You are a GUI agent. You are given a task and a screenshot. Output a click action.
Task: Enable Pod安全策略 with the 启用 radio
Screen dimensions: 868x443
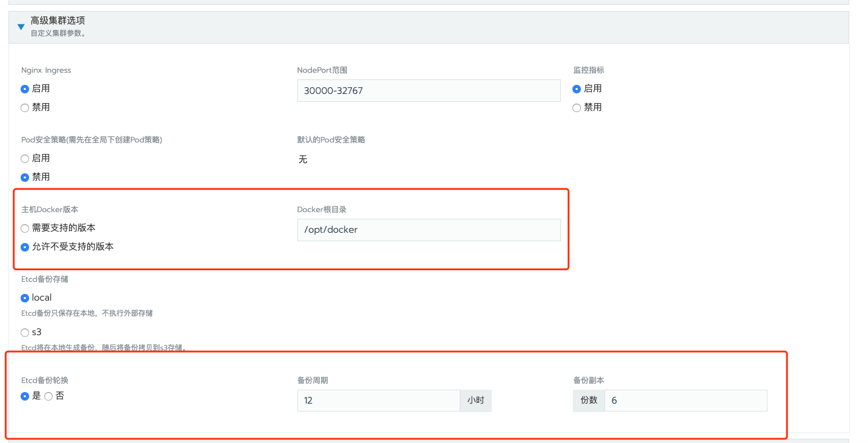coord(25,159)
